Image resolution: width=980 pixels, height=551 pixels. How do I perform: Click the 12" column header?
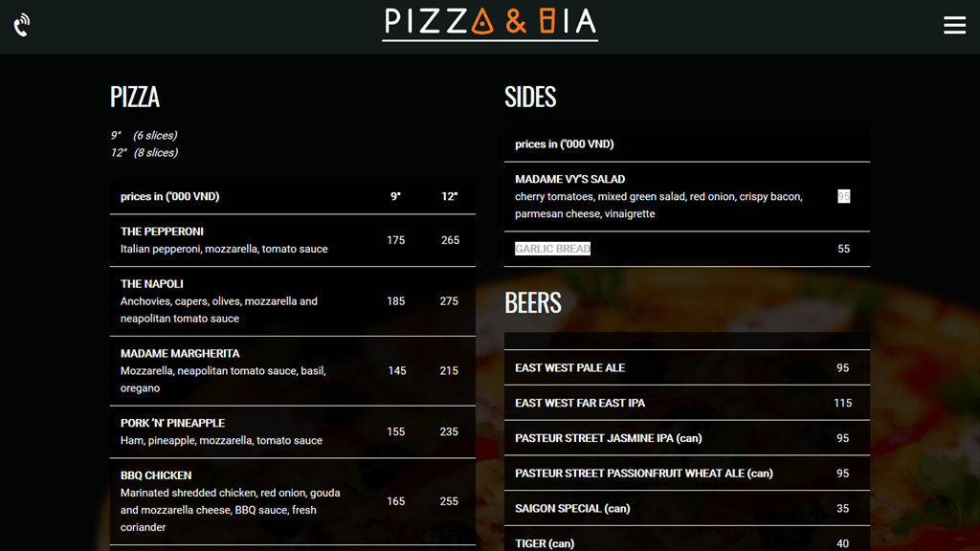pos(449,197)
